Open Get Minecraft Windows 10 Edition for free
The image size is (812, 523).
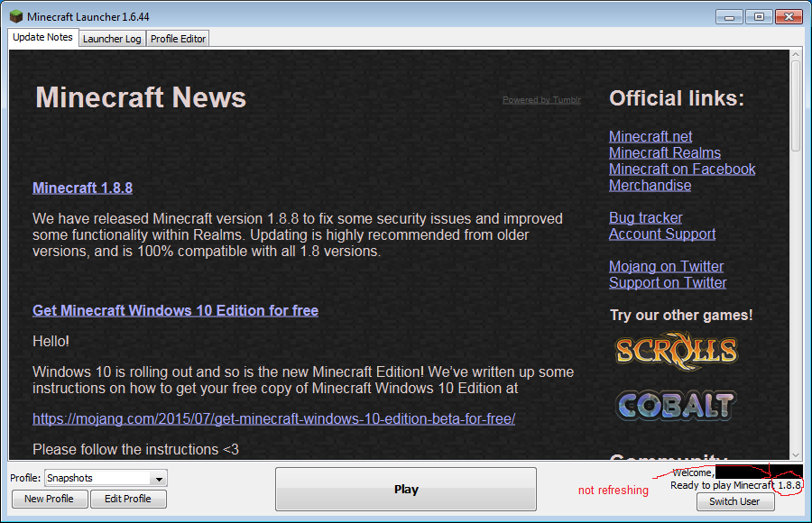(x=176, y=311)
